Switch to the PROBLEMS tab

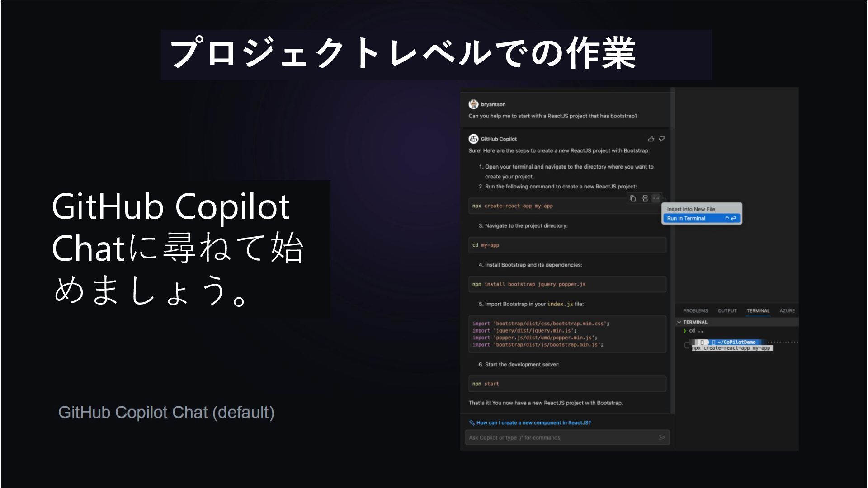[x=695, y=311]
